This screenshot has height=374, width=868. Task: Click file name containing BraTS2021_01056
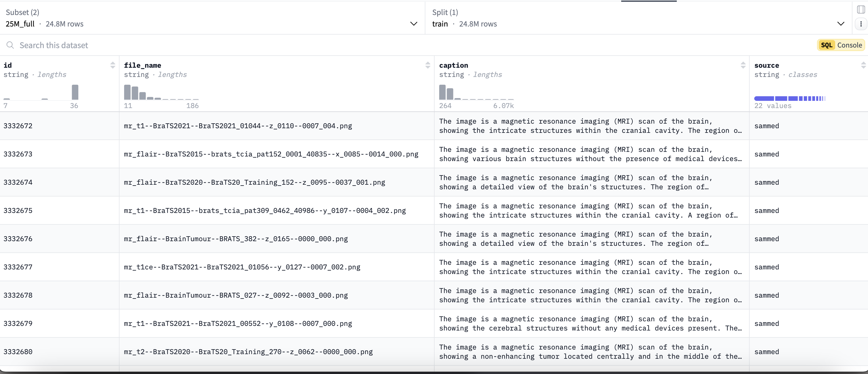(x=242, y=267)
